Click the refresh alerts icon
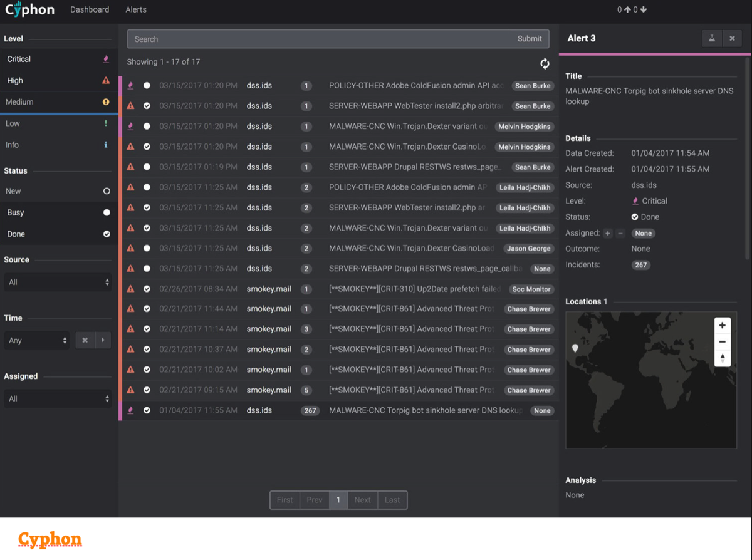The width and height of the screenshot is (752, 560). (545, 63)
